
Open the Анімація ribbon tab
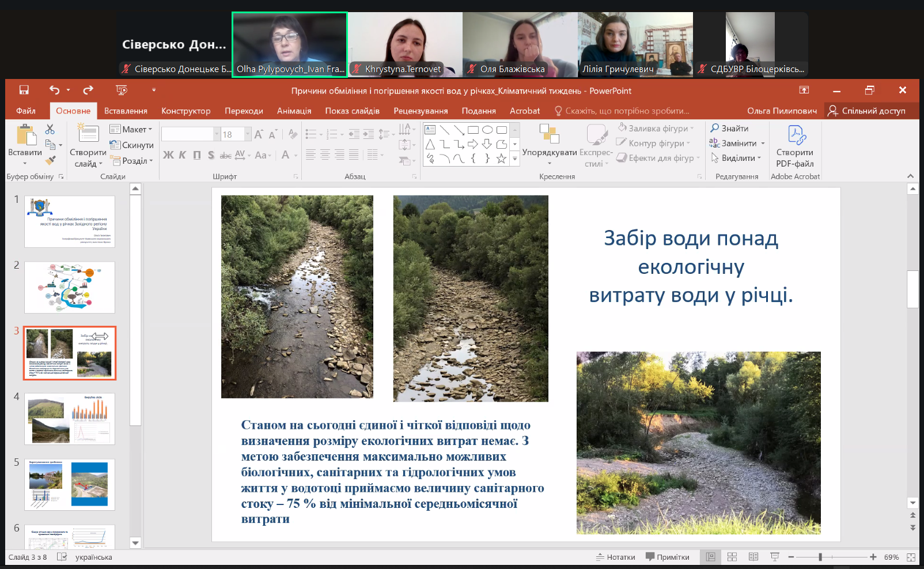294,111
